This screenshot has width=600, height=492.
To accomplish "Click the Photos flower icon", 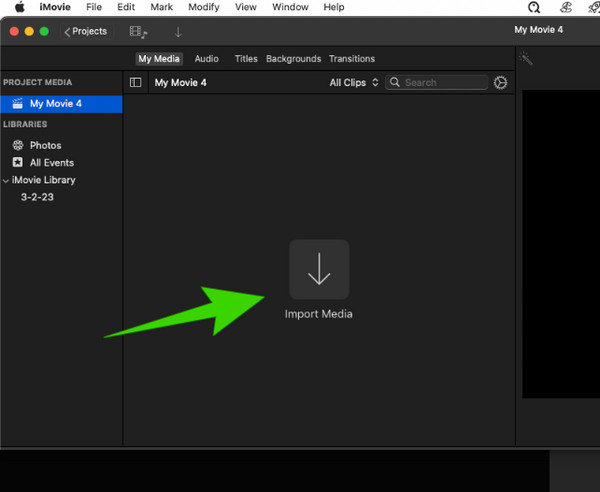I will (18, 145).
